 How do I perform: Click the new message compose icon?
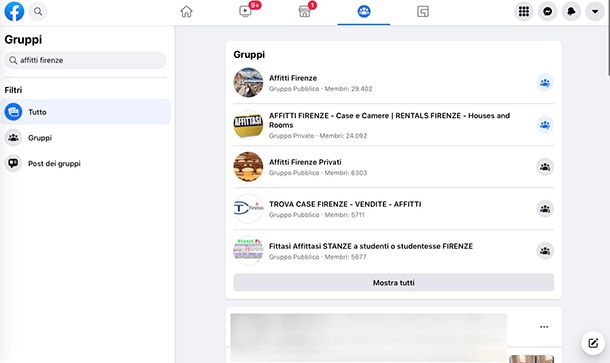pos(593,343)
